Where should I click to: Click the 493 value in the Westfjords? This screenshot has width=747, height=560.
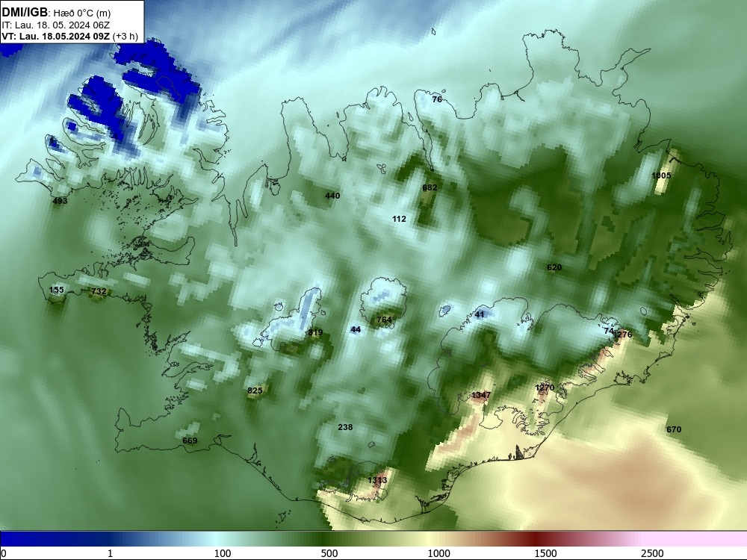[60, 201]
